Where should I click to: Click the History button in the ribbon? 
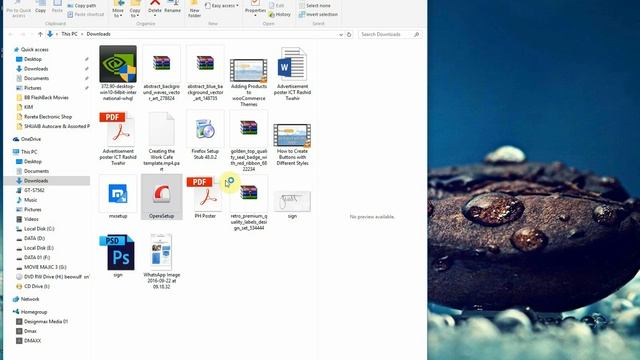(x=280, y=14)
